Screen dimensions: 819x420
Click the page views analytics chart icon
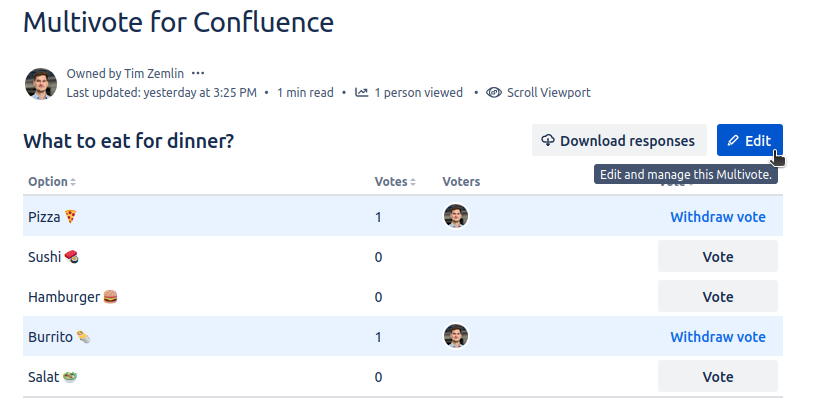tap(361, 93)
